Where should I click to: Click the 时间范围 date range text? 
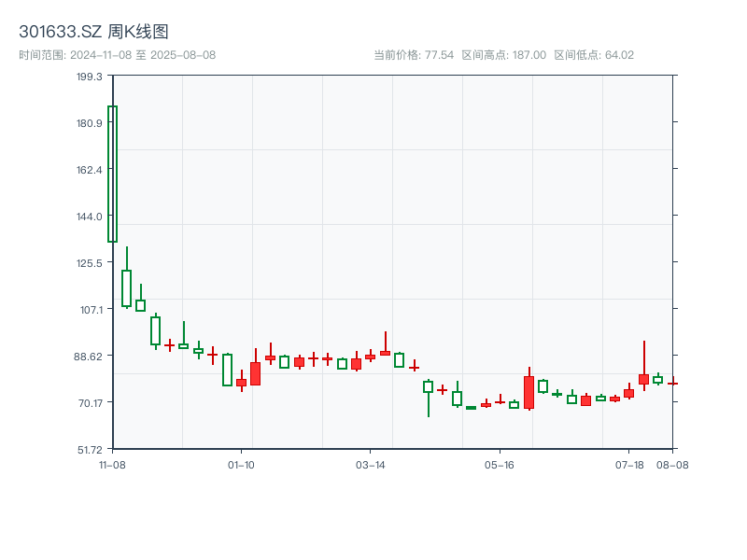(x=117, y=55)
